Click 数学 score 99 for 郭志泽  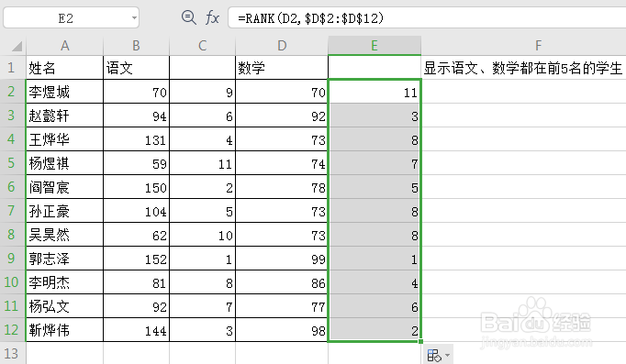point(282,258)
